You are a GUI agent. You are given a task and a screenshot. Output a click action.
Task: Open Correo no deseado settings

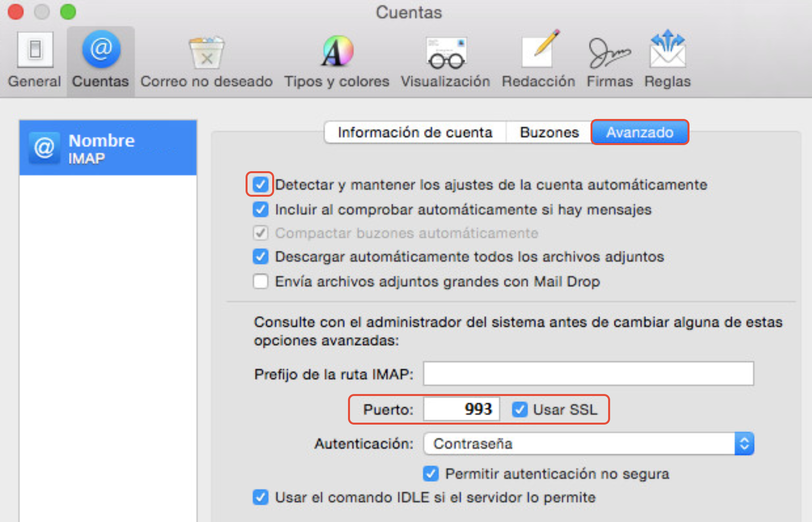pos(206,59)
